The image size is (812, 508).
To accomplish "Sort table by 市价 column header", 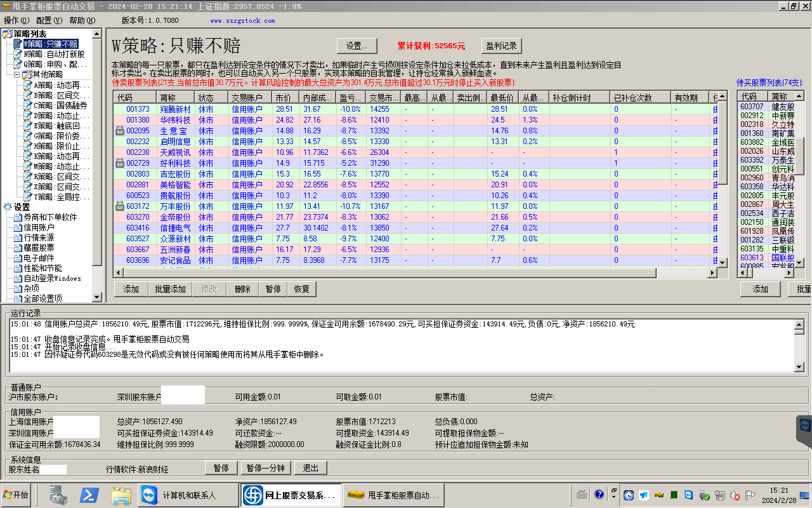I will pos(284,98).
